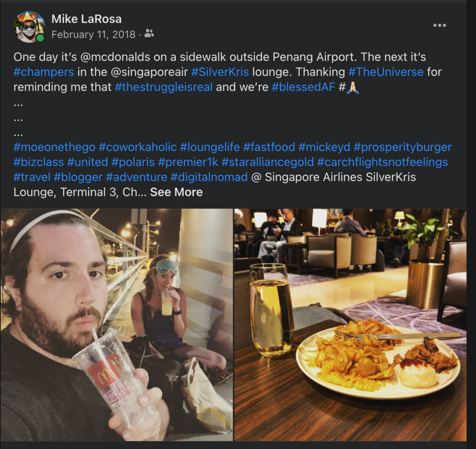
Task: Expand the post with See More
Action: (x=176, y=192)
